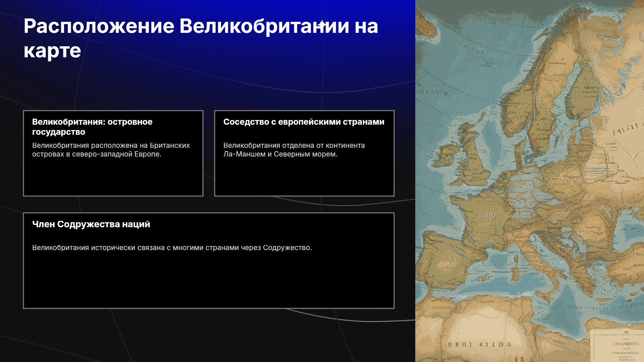Viewport: 644px width, 362px height.
Task: Click the text about Британских островах in the first card
Action: [x=111, y=150]
